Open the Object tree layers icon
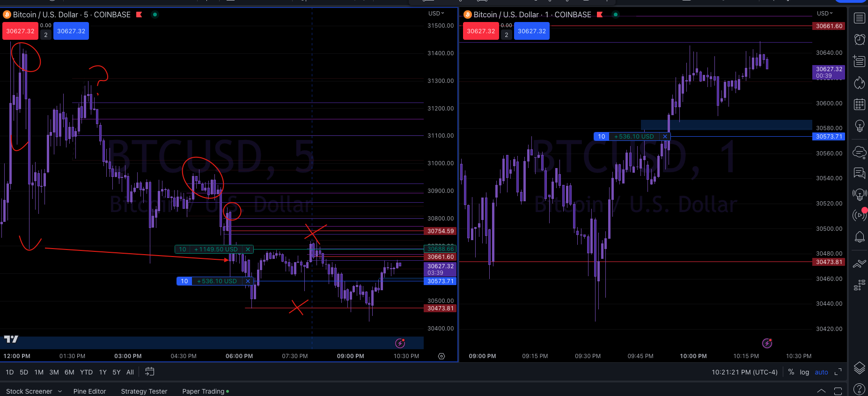 pyautogui.click(x=859, y=368)
